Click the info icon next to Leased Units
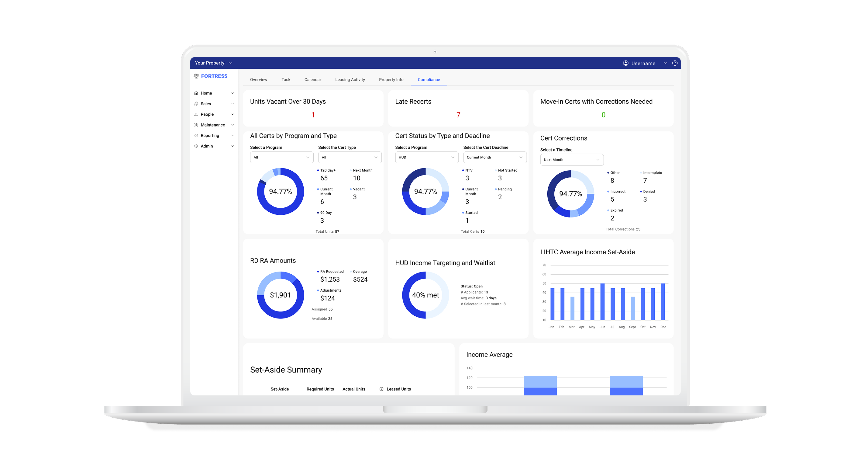 click(381, 389)
